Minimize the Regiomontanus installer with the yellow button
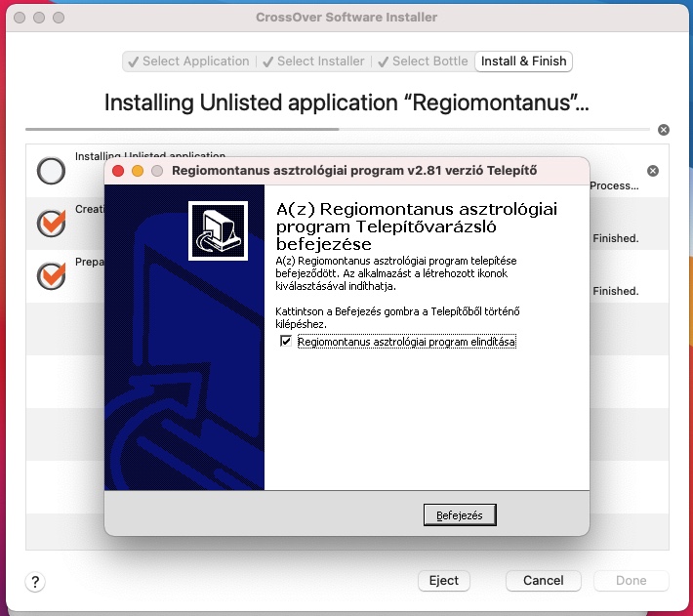Screen dimensions: 693x616 138,171
